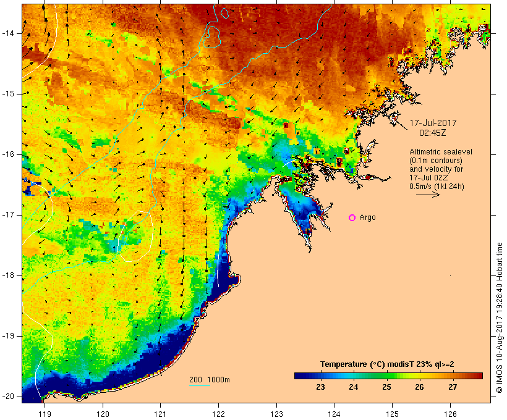This screenshot has width=507, height=420.
Task: Click the 0.5m/s (1kt 24h) caption
Action: coord(437,187)
